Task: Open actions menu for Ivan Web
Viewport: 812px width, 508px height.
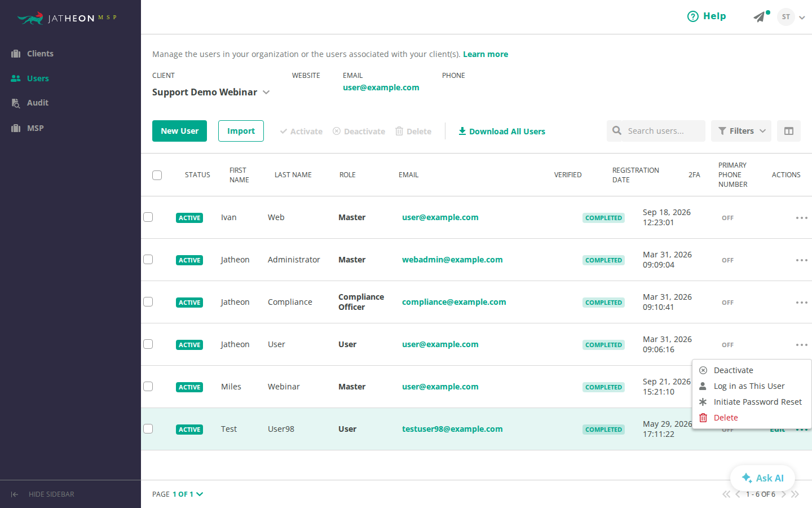Action: coord(801,218)
